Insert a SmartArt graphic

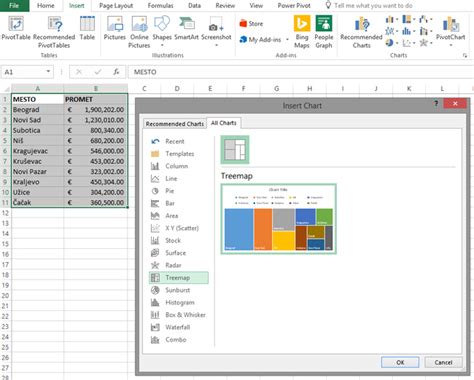[186, 28]
